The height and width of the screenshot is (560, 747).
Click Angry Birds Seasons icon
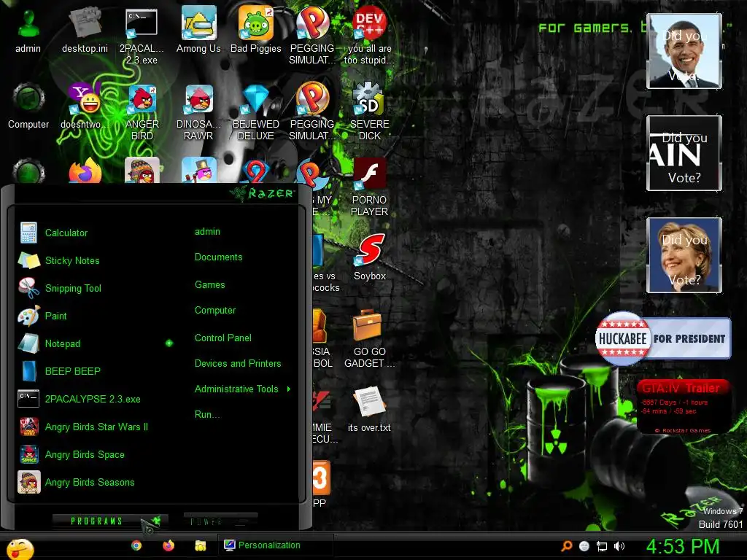(x=28, y=482)
